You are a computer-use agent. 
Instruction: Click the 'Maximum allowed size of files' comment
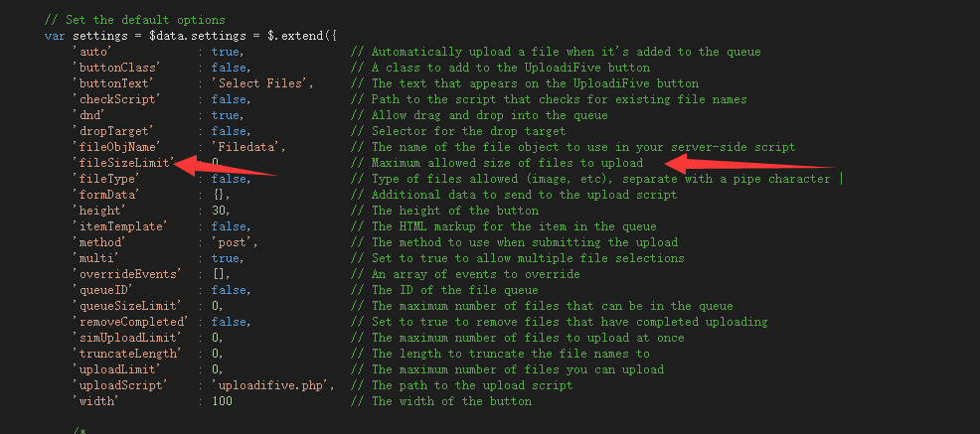(507, 163)
